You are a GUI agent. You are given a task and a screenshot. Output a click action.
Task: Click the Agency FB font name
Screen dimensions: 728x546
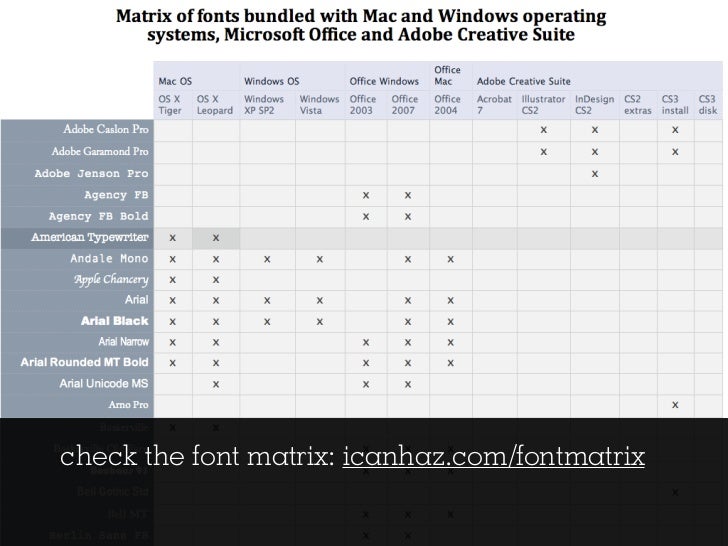click(116, 195)
